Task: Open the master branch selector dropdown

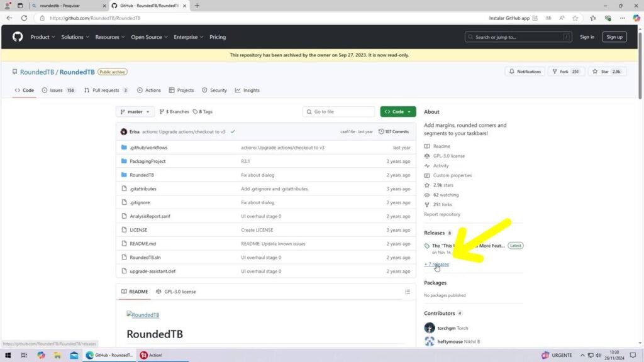Action: (135, 112)
